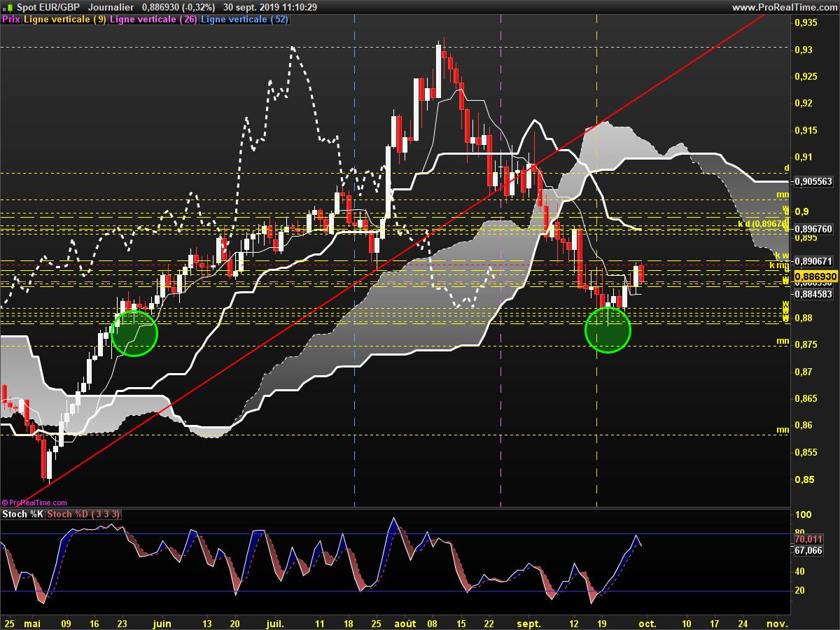The width and height of the screenshot is (840, 630).
Task: Click the août date axis label
Action: coord(405,622)
